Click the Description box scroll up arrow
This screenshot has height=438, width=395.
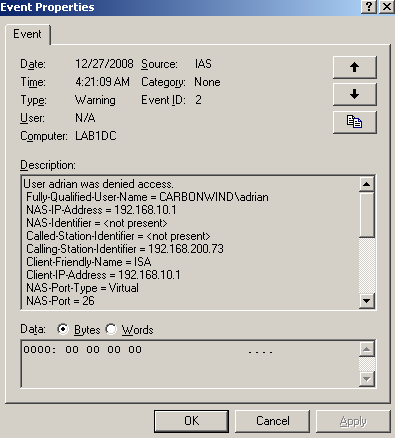click(367, 184)
